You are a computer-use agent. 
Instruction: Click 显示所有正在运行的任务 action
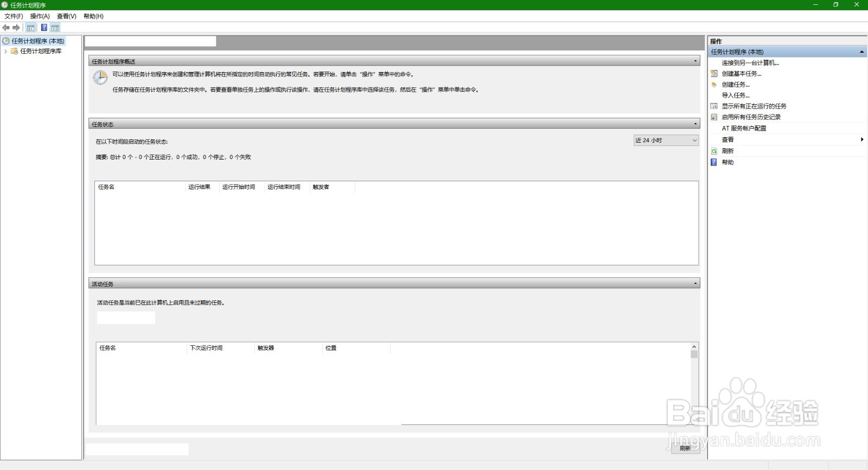click(754, 106)
